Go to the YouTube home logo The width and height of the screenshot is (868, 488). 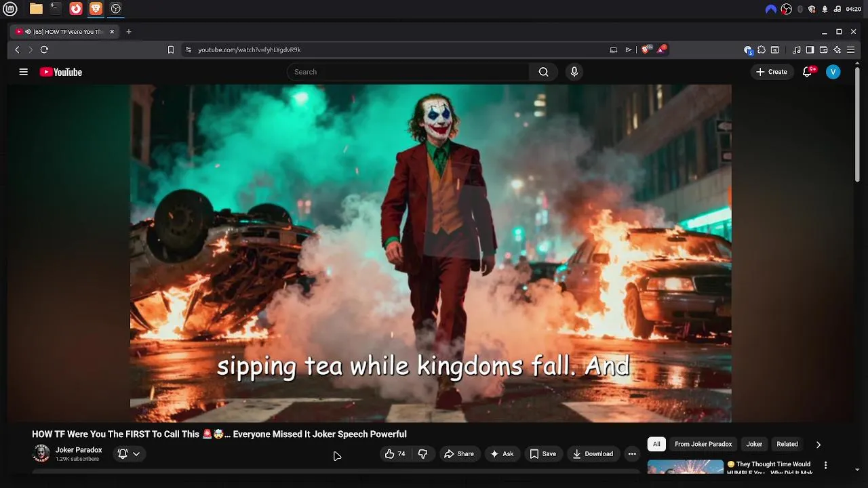(60, 72)
